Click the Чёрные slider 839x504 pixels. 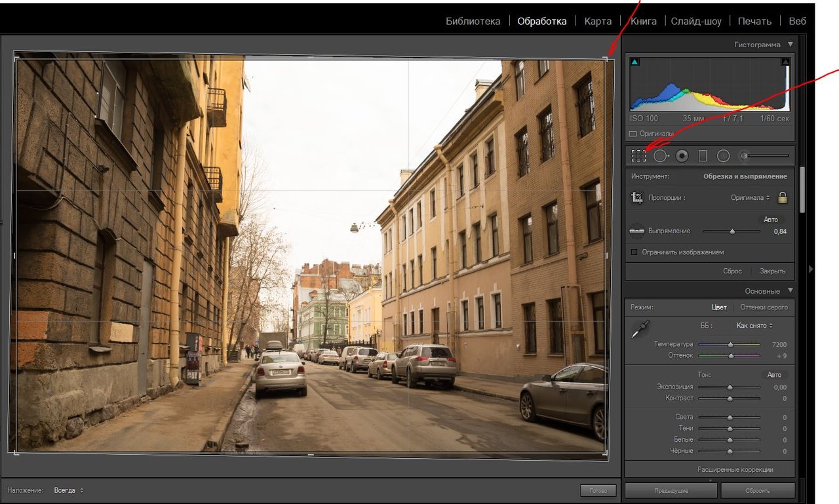point(729,451)
